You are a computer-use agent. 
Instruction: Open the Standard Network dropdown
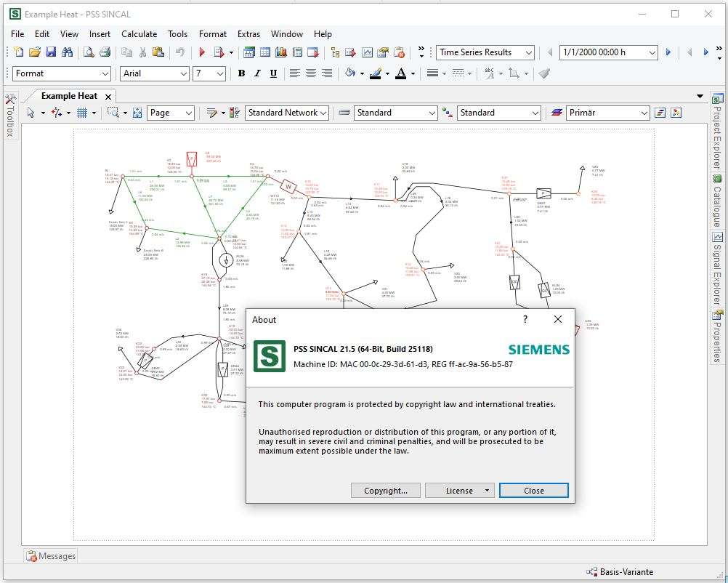pyautogui.click(x=286, y=113)
